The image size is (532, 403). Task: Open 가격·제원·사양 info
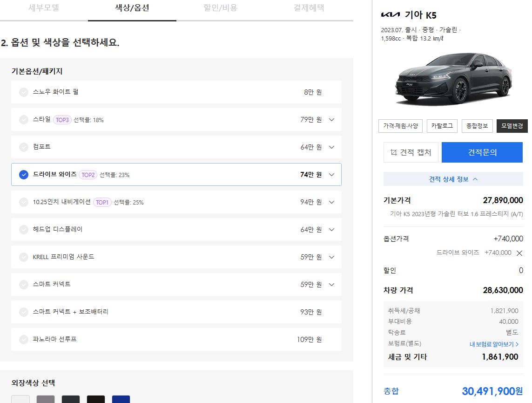(x=401, y=126)
